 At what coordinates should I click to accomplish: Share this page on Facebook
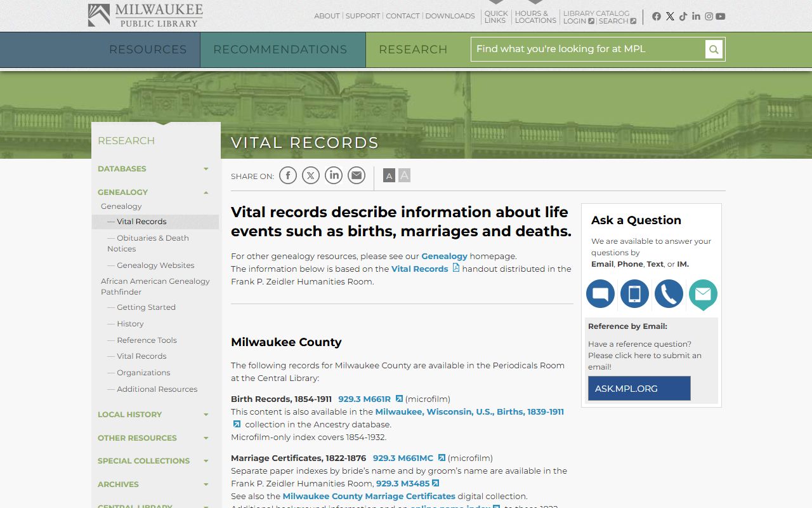pyautogui.click(x=288, y=175)
